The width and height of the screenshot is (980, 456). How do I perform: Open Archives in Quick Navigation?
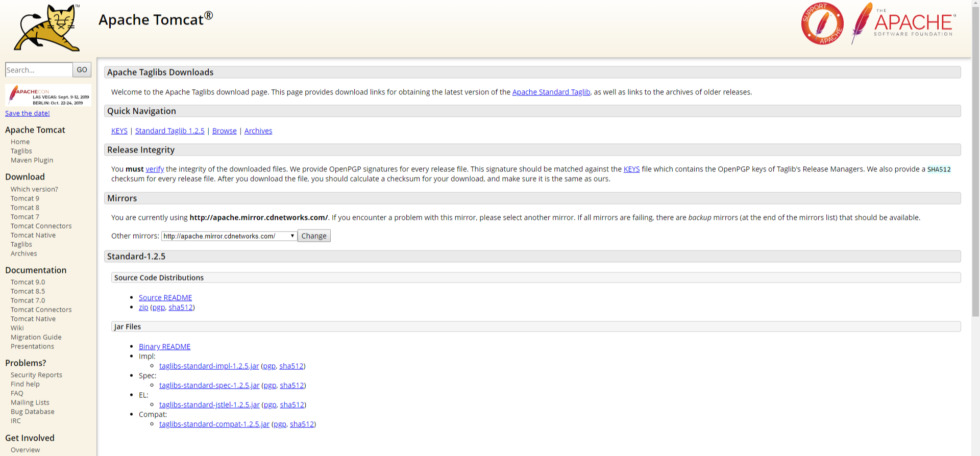click(258, 131)
